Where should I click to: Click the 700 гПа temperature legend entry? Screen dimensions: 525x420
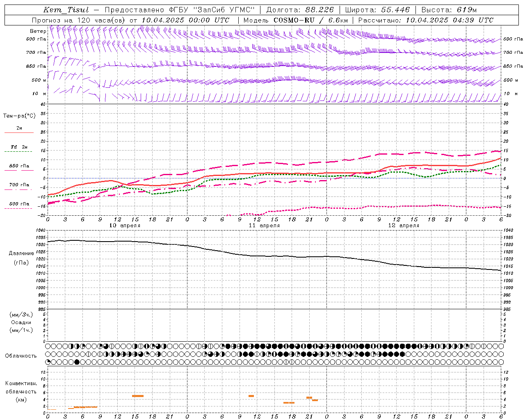(19, 186)
